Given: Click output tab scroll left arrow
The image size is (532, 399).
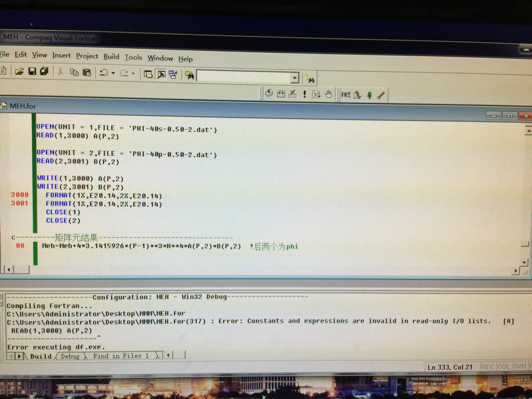Looking at the screenshot, I should click(11, 356).
